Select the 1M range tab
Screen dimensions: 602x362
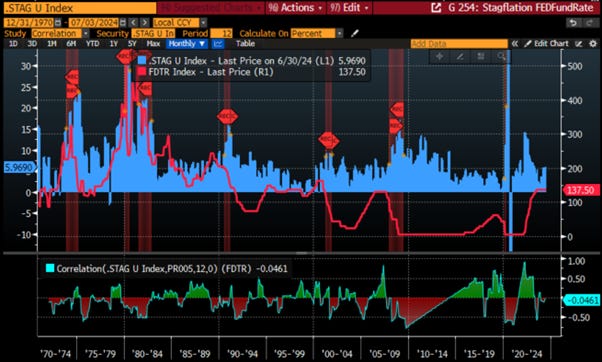(52, 44)
